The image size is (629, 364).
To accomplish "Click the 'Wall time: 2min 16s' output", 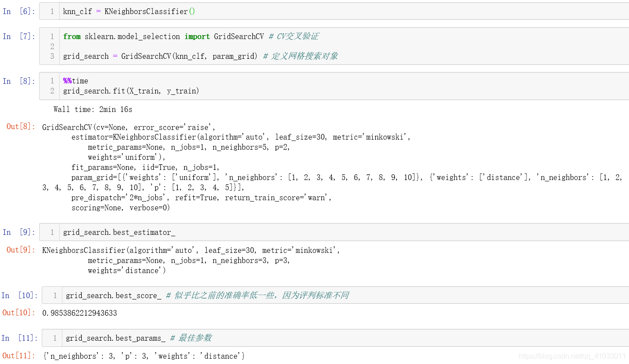I will (x=93, y=109).
